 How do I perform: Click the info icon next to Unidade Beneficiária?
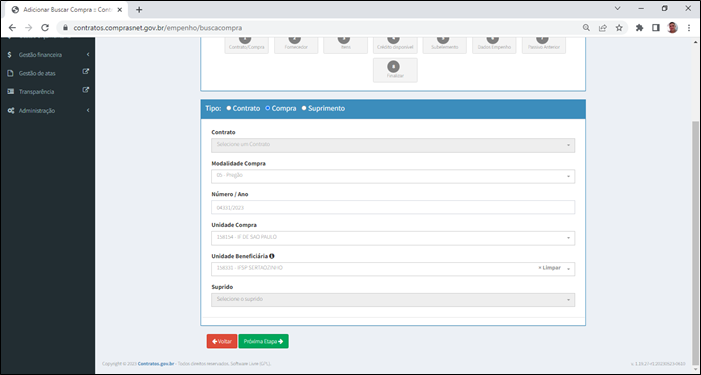[x=272, y=256]
